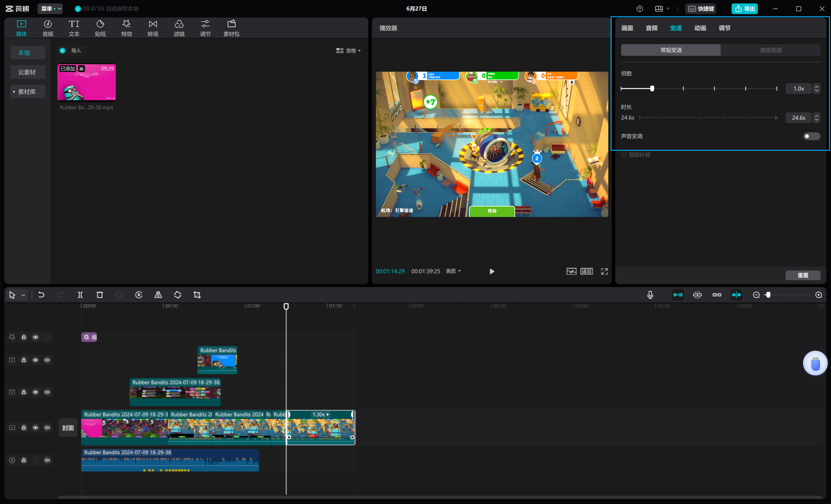Click the 倍数 speed slider handle
The image size is (831, 504).
click(652, 89)
